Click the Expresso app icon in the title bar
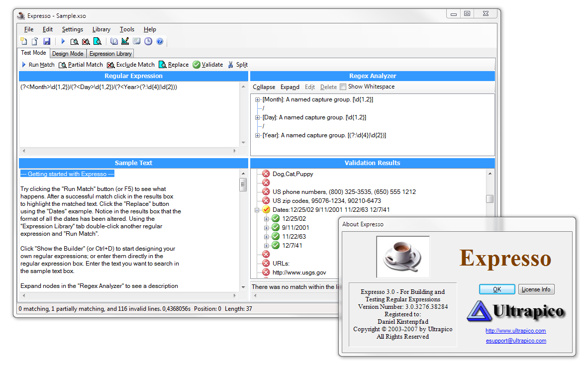The image size is (588, 366). [x=21, y=15]
